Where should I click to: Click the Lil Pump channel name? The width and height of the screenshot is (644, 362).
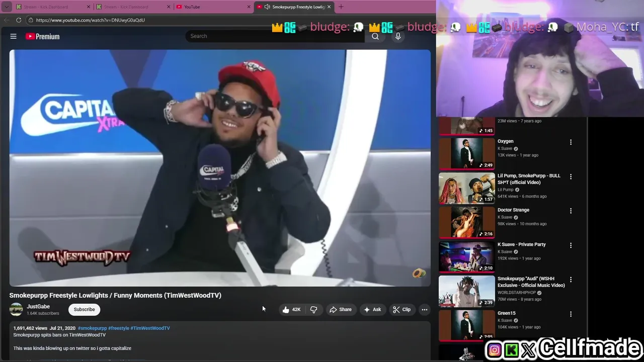pyautogui.click(x=506, y=190)
